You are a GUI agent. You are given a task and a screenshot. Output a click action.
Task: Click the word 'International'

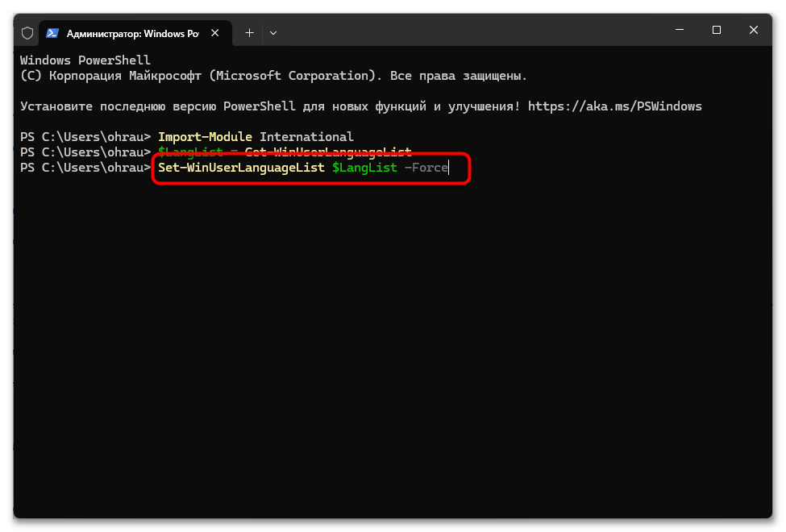pyautogui.click(x=306, y=137)
